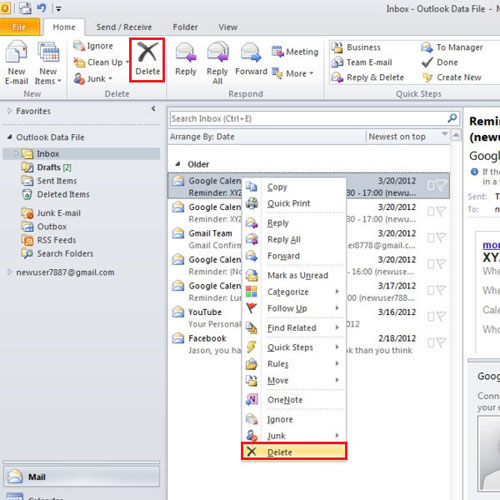The height and width of the screenshot is (500, 500).
Task: Select the Facebook email from 2/18/2012
Action: click(309, 344)
